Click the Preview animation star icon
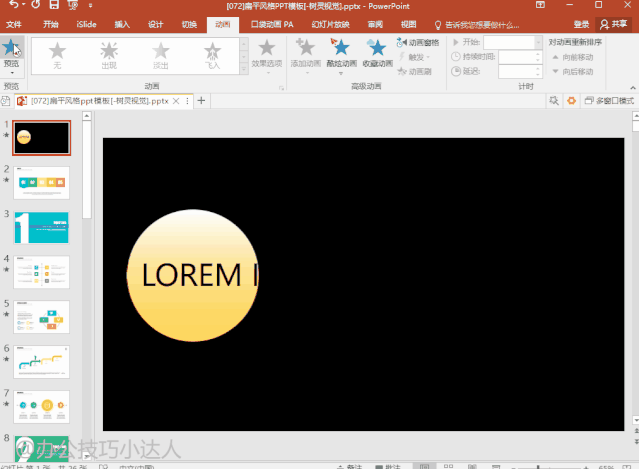 pos(12,47)
